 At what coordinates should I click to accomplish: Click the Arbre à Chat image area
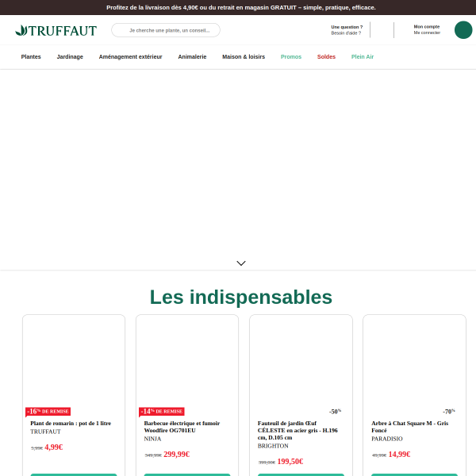(414, 361)
